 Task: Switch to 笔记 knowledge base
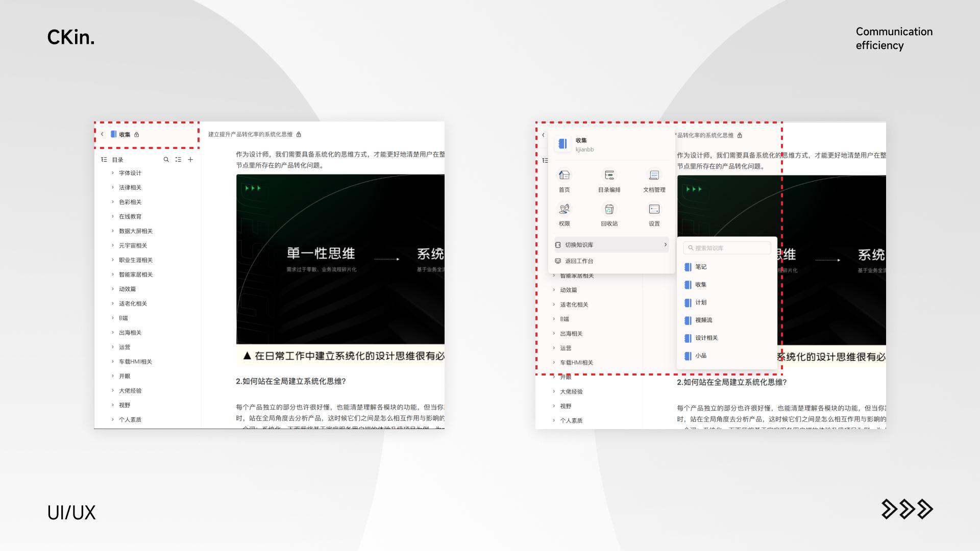click(701, 267)
